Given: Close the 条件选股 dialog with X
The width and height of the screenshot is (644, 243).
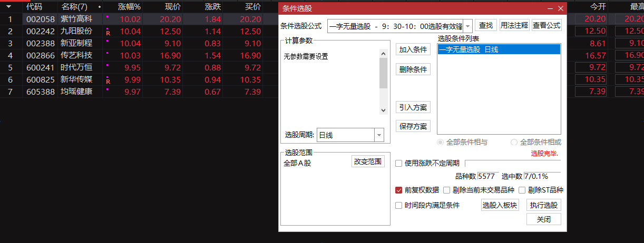Looking at the screenshot, I should 560,9.
